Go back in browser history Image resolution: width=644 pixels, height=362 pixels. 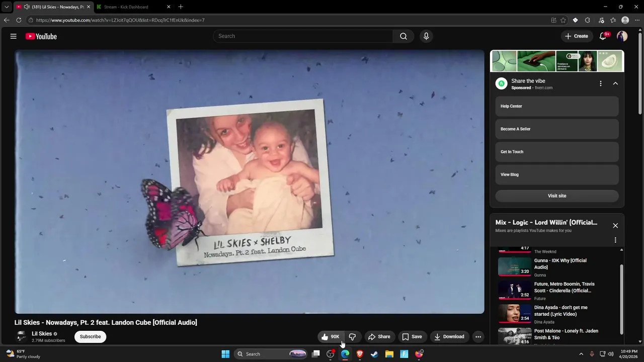pos(6,20)
